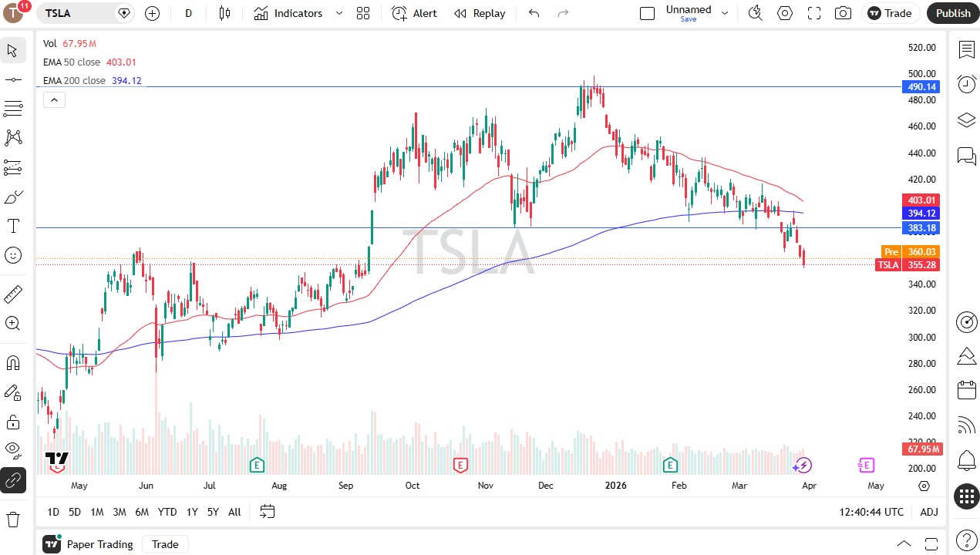This screenshot has width=980, height=555.
Task: Open chats panel icon
Action: click(x=966, y=156)
